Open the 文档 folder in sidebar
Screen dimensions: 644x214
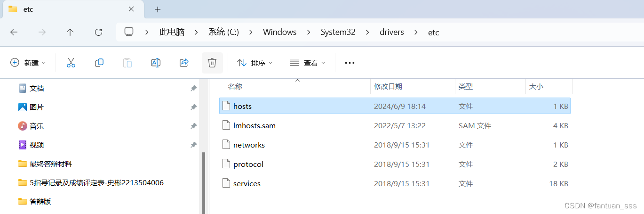point(37,88)
